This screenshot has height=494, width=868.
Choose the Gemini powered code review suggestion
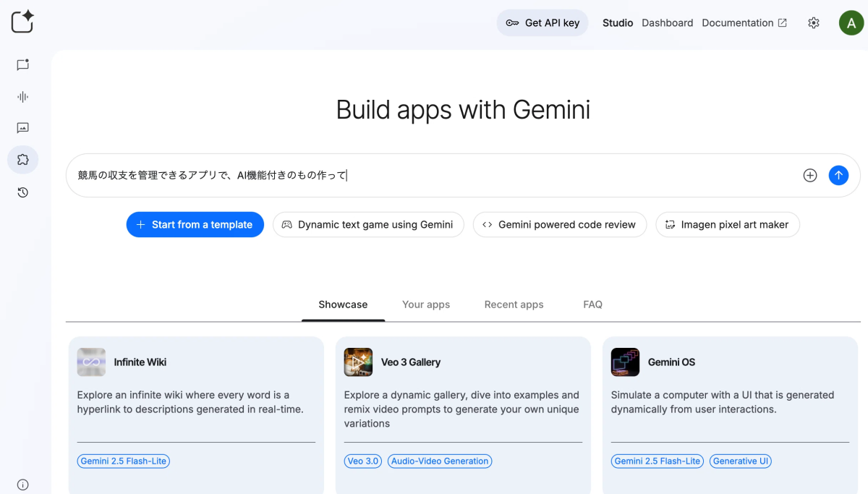tap(559, 225)
